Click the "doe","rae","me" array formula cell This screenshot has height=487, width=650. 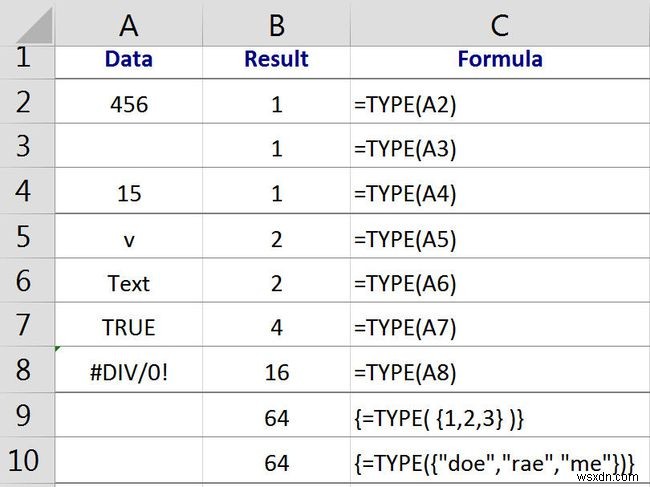tap(499, 463)
